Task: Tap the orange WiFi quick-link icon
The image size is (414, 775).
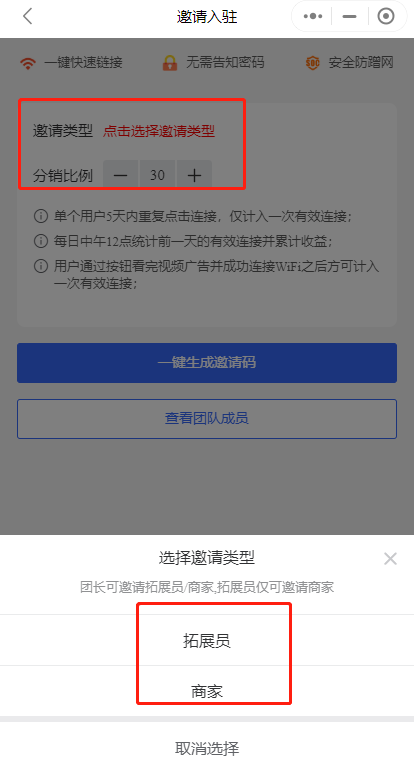Action: 28,63
